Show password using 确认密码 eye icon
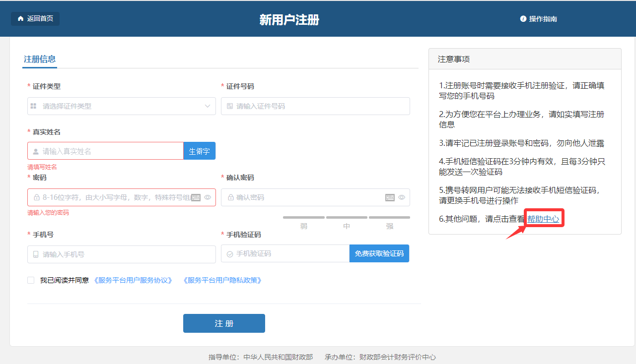Viewport: 636px width, 364px height. click(x=402, y=197)
